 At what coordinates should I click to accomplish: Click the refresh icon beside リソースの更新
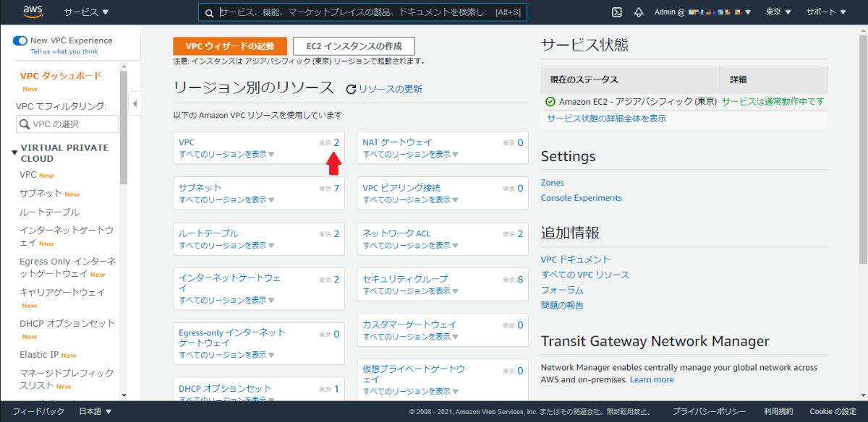tap(352, 90)
